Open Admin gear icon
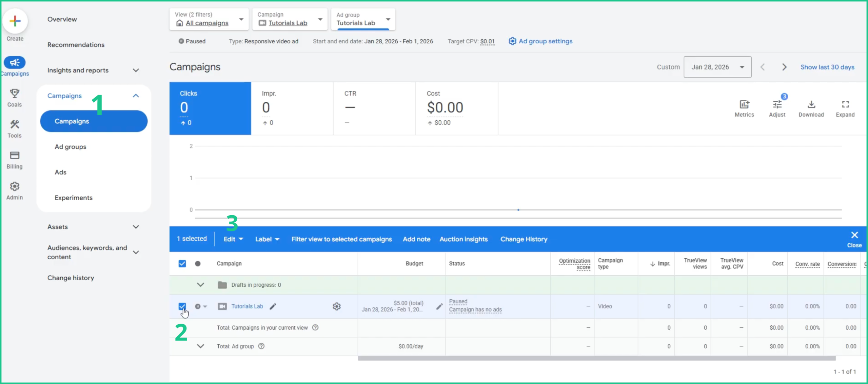Image resolution: width=868 pixels, height=384 pixels. tap(15, 186)
